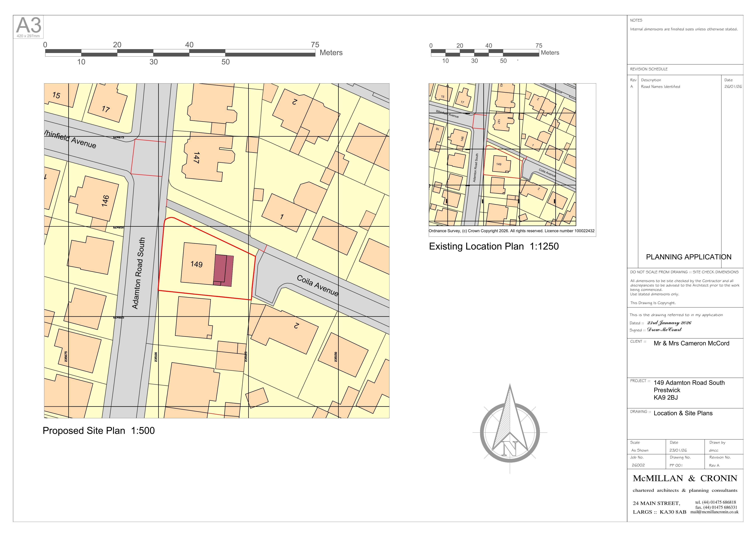Click the 75 mark on large scale bar
This screenshot has width=756, height=535.
click(315, 45)
